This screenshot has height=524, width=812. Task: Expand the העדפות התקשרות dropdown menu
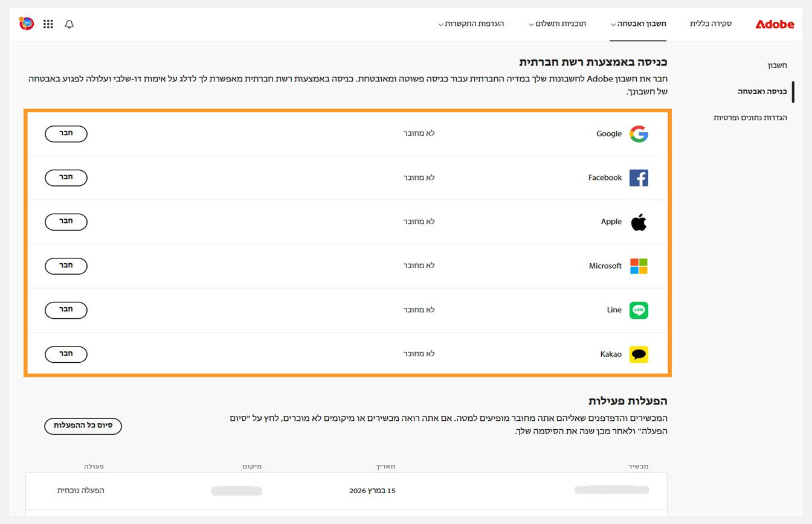click(x=471, y=24)
